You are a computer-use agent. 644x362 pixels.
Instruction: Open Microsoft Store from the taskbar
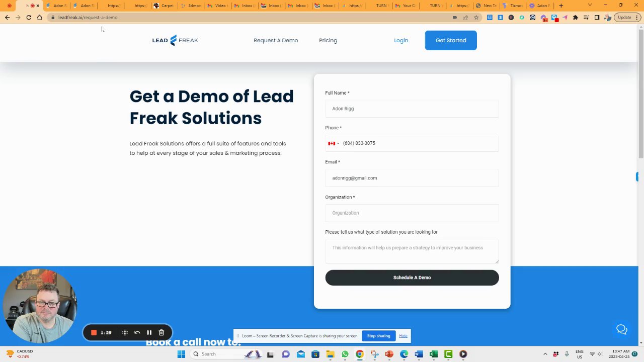click(x=315, y=354)
